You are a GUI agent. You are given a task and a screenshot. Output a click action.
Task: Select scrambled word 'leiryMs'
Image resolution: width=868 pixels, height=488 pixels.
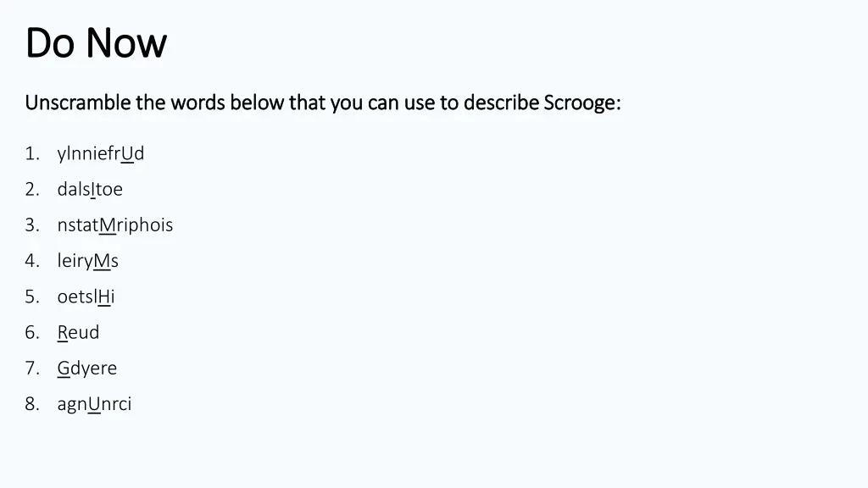[x=88, y=261]
